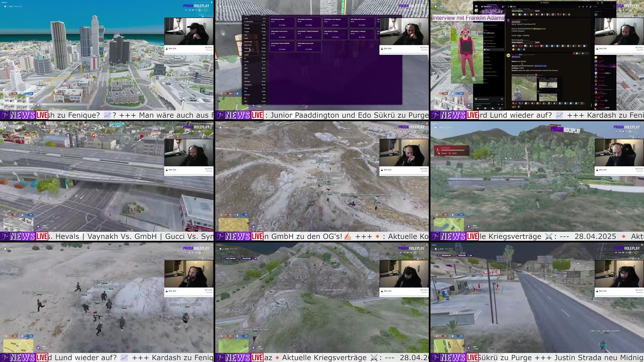The height and width of the screenshot is (362, 644).
Task: Open Discord help icon in title bar
Action: pyautogui.click(x=602, y=3)
